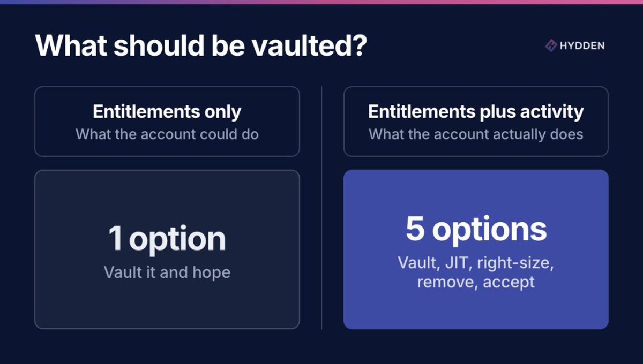Viewport: 643px width, 364px height.
Task: Select the "Entitlements plus activity" heading
Action: click(x=476, y=112)
